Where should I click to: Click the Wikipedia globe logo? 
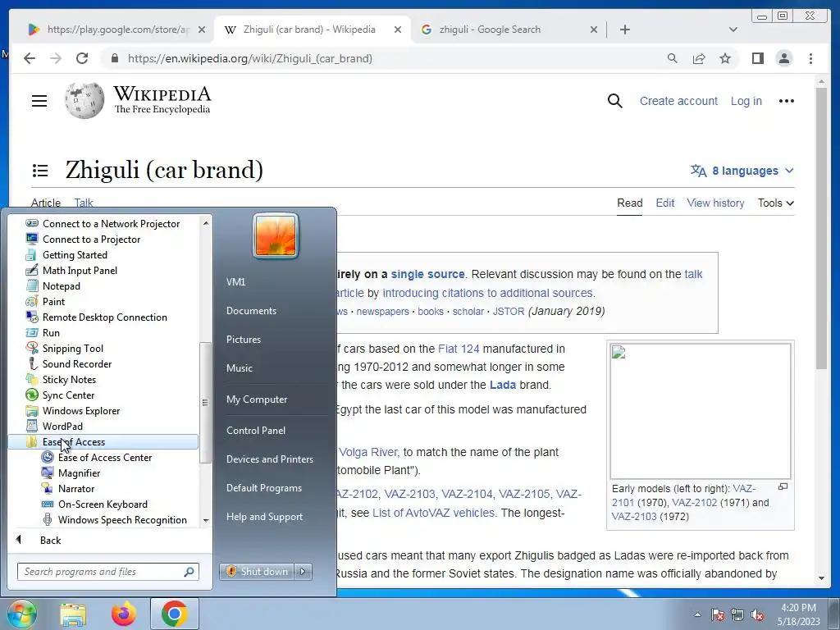(84, 100)
